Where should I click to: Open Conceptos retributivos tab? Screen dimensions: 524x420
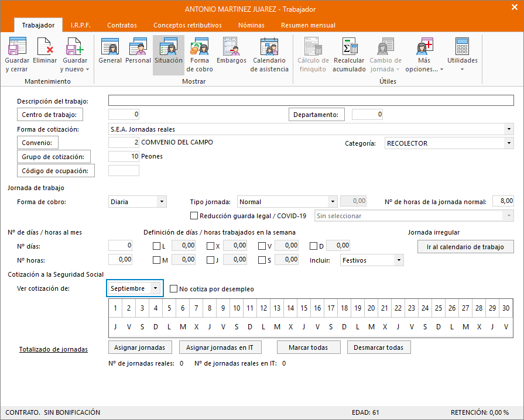click(187, 25)
